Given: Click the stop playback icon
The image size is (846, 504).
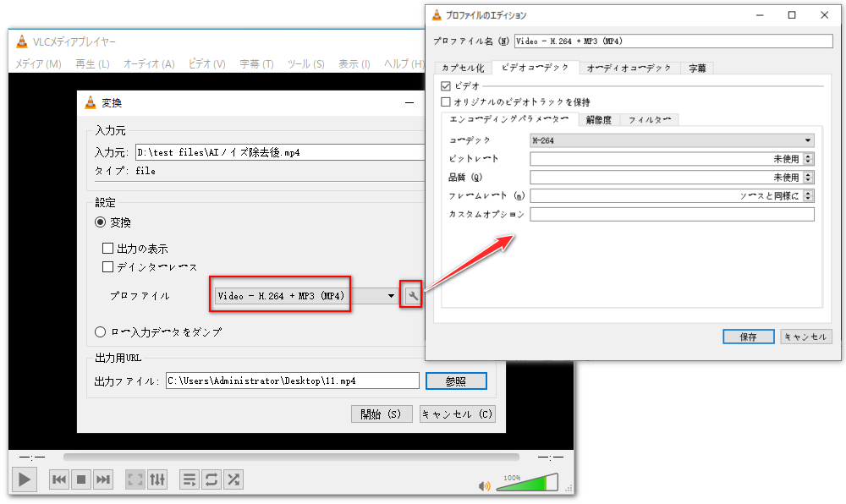Looking at the screenshot, I should (80, 479).
